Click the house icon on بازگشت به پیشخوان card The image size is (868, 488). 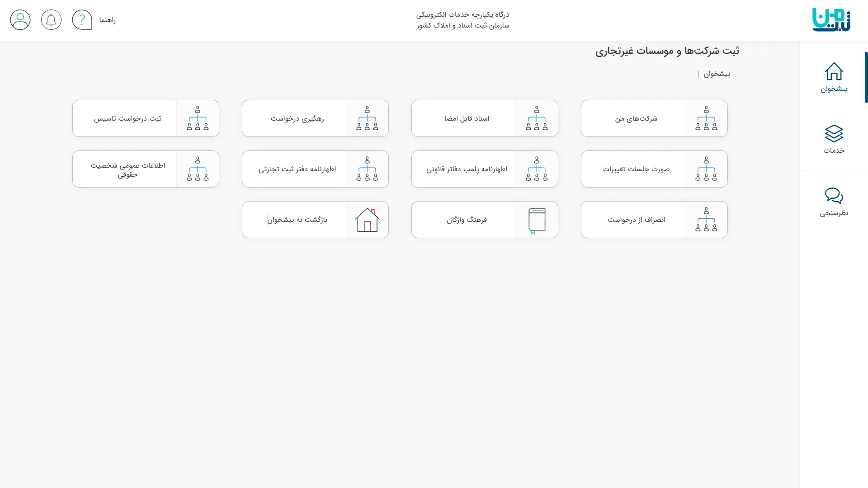pyautogui.click(x=368, y=220)
